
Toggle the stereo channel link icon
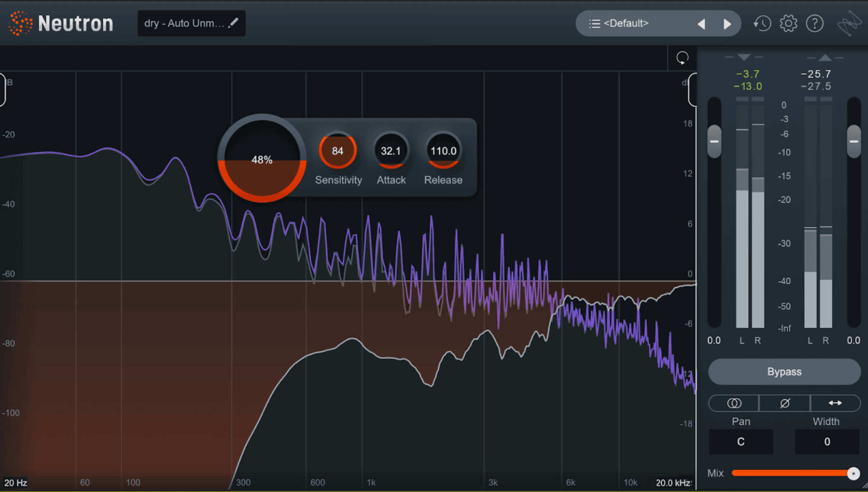(x=734, y=403)
